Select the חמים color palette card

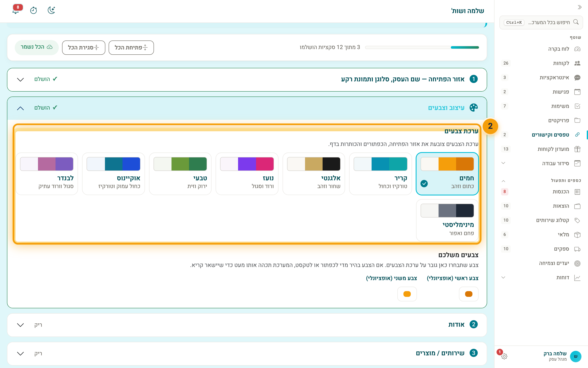(447, 174)
